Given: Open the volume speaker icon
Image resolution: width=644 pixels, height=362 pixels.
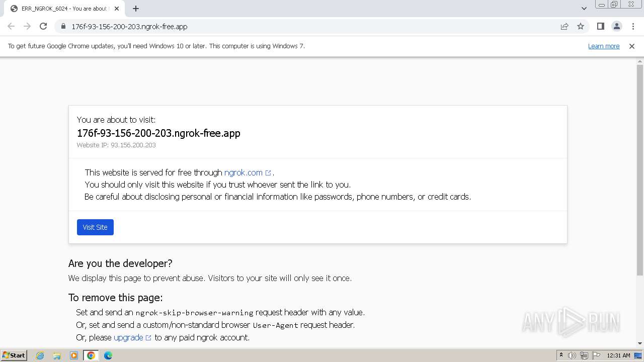Looking at the screenshot, I should [572, 355].
